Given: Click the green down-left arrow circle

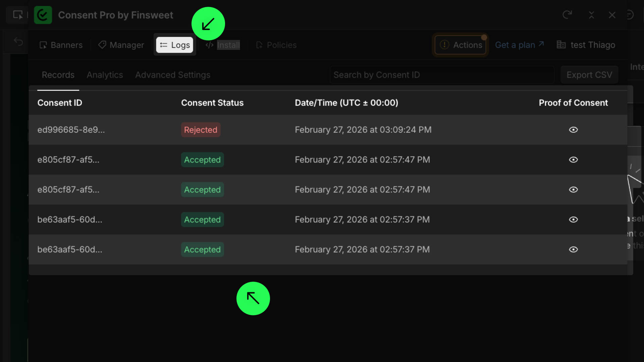Looking at the screenshot, I should [208, 24].
